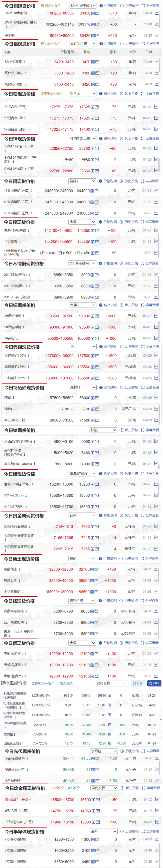
Task: Open trend chart for 多晶硅致密料 row
Action: click(x=157, y=758)
